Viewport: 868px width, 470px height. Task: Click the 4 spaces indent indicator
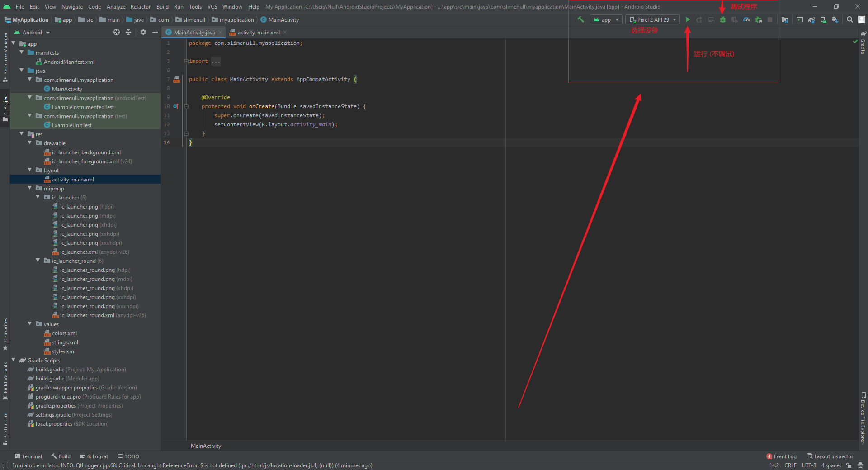[831, 465]
